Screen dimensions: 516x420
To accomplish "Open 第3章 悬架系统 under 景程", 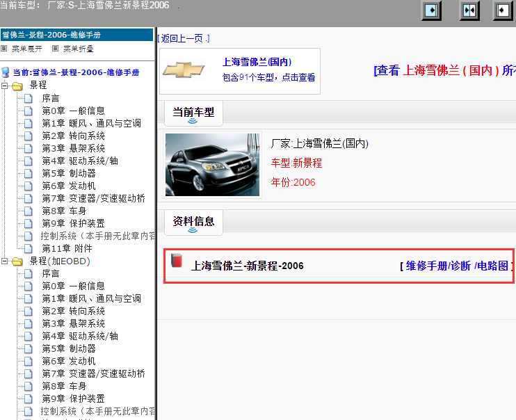I will [x=73, y=148].
